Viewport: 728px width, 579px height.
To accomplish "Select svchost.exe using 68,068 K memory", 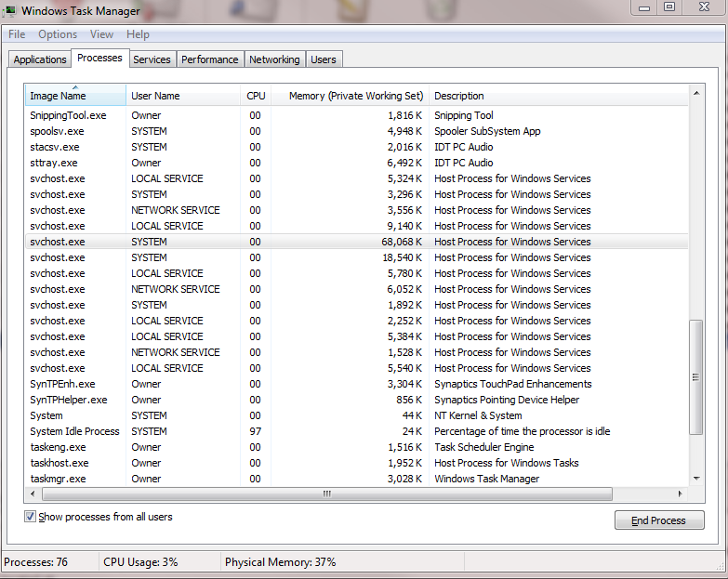I will (357, 242).
